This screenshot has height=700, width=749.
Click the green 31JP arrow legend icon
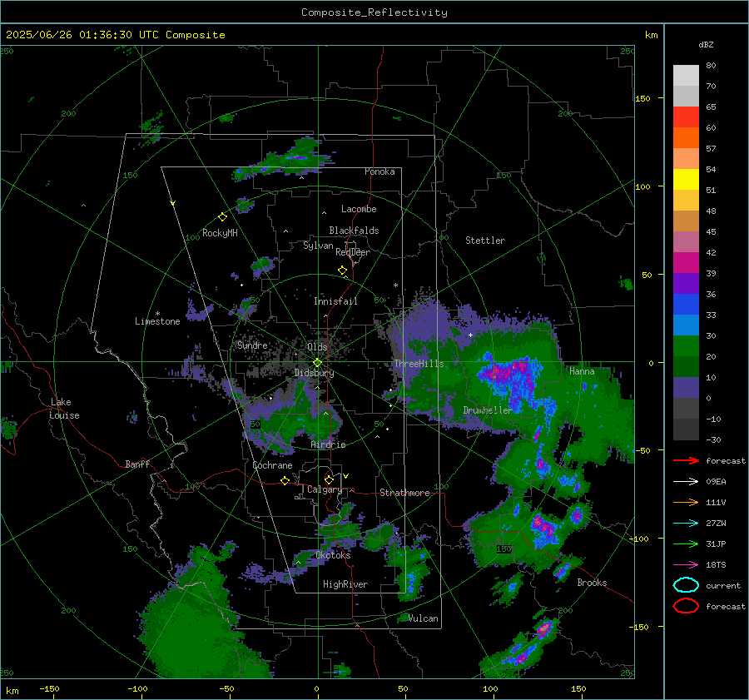[x=686, y=544]
